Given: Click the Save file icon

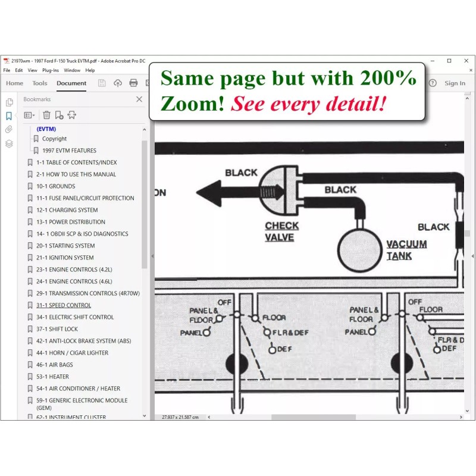Looking at the screenshot, I should [102, 83].
